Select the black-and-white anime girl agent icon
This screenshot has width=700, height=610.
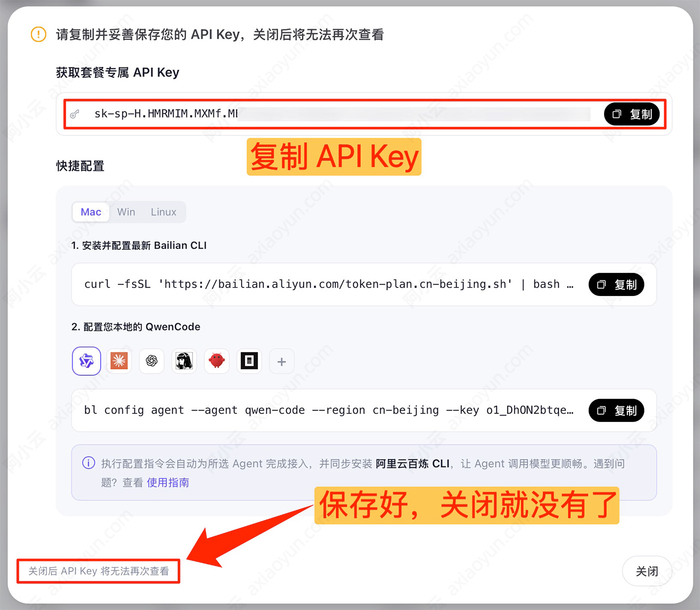[x=184, y=361]
